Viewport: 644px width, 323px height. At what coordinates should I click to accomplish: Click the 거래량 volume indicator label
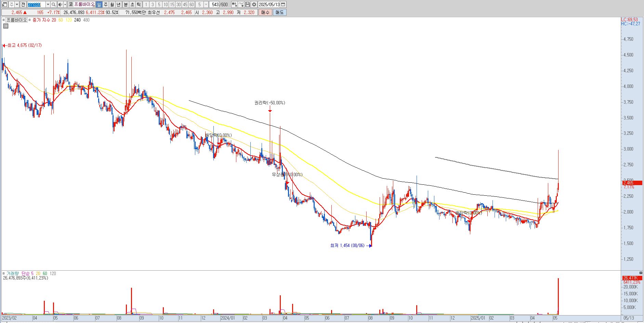[x=12, y=273]
